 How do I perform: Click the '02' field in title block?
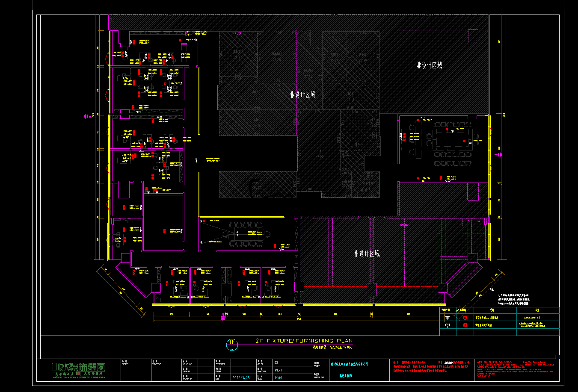click(276, 363)
